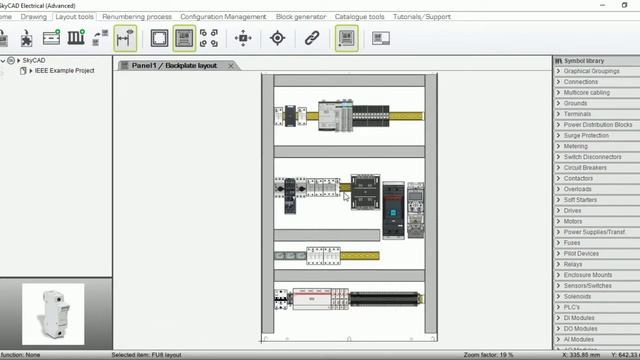The width and height of the screenshot is (640, 360).
Task: Select the PLC module on top rail
Action: point(335,116)
